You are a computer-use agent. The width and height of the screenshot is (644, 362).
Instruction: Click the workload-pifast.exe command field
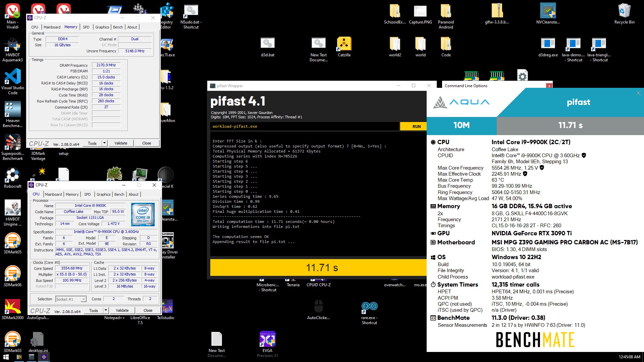tap(305, 126)
